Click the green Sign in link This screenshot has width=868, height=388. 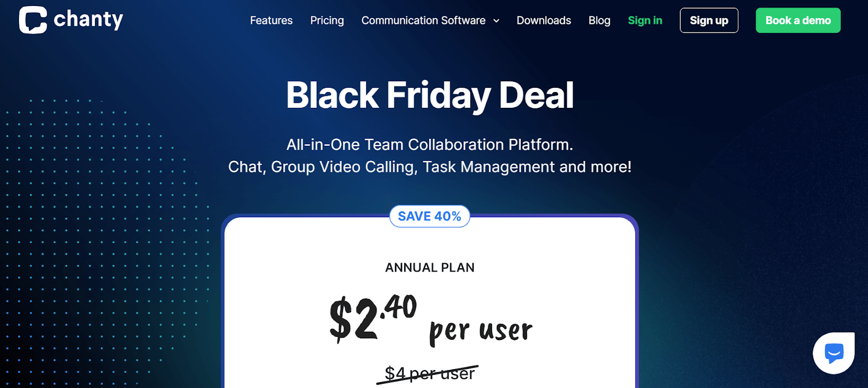(x=645, y=21)
